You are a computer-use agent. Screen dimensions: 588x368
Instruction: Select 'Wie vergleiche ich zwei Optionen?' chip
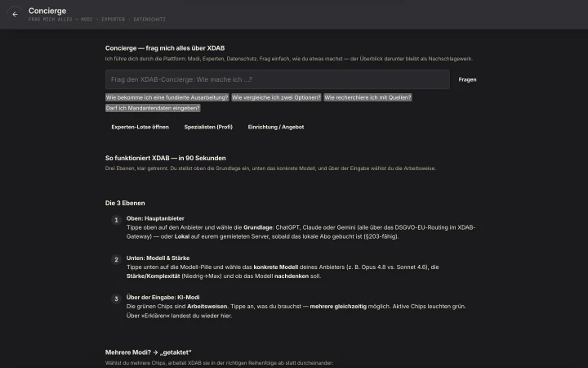(276, 97)
